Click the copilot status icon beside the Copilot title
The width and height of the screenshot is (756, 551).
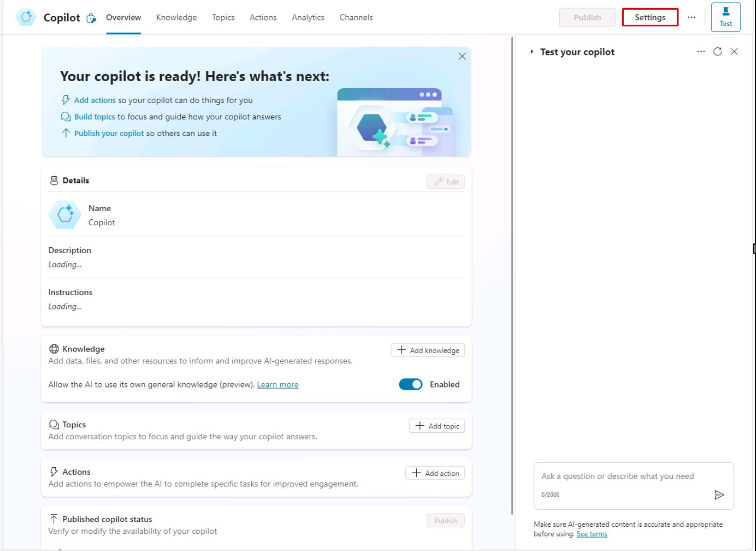coord(91,18)
